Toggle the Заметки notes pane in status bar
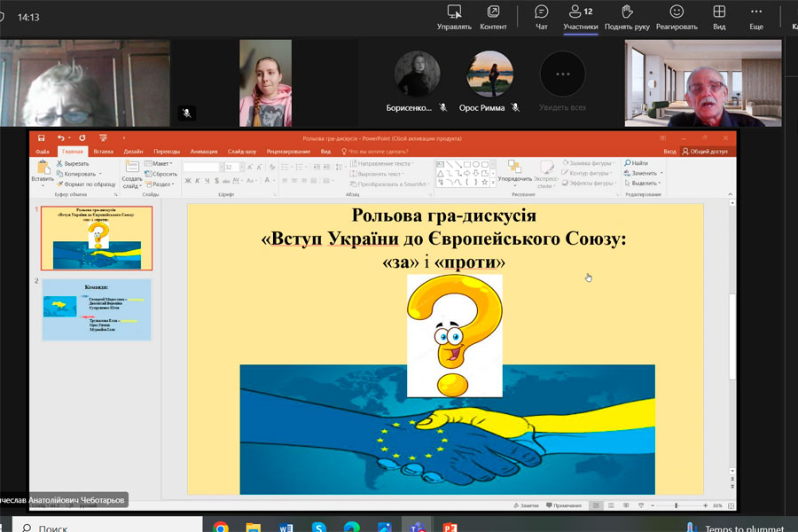 (526, 505)
